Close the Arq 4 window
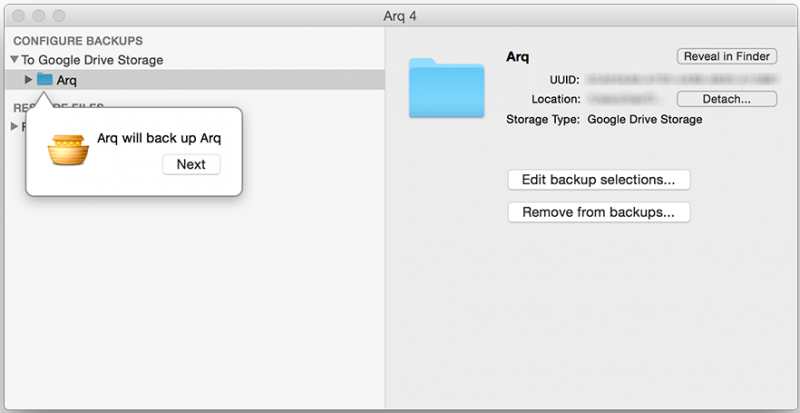 [16, 17]
